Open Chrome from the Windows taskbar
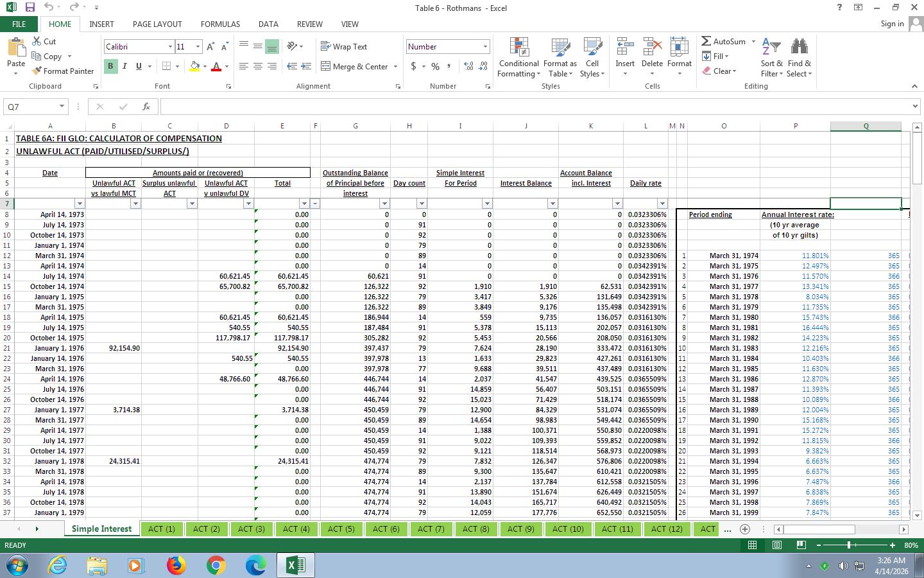 [x=216, y=565]
